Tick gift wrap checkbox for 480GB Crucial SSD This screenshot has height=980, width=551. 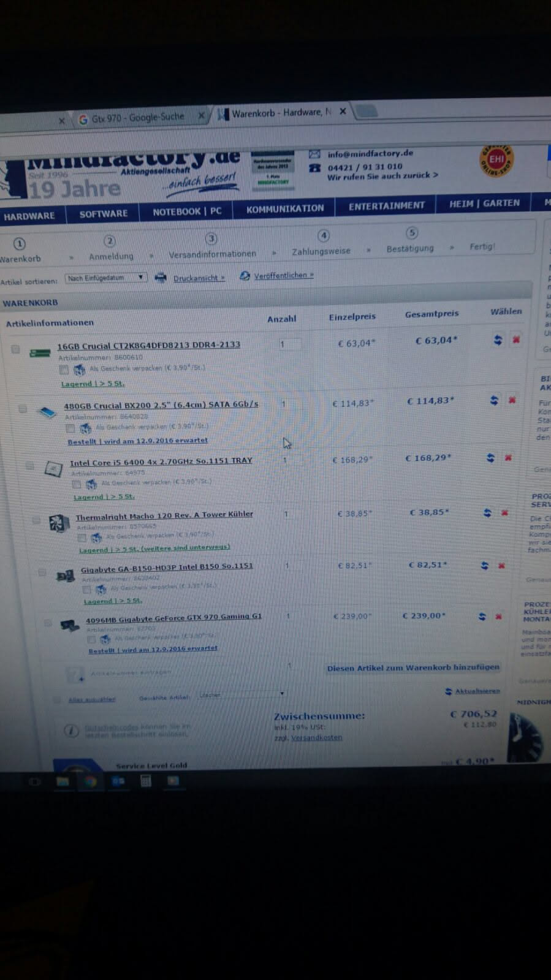(x=70, y=428)
